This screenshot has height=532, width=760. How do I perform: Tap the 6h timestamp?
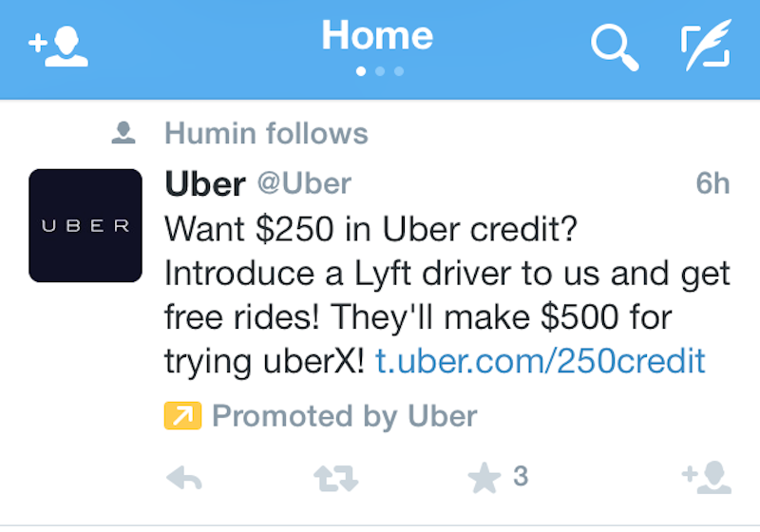click(712, 183)
